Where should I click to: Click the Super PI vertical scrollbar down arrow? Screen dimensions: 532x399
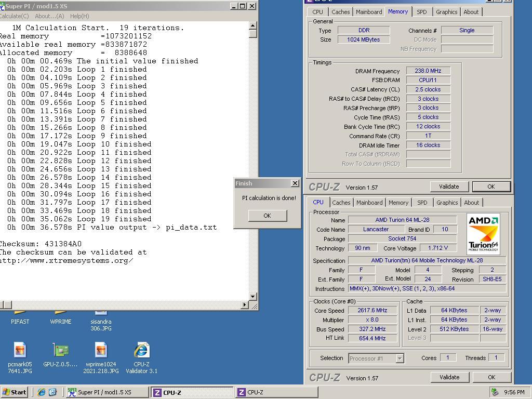(253, 297)
